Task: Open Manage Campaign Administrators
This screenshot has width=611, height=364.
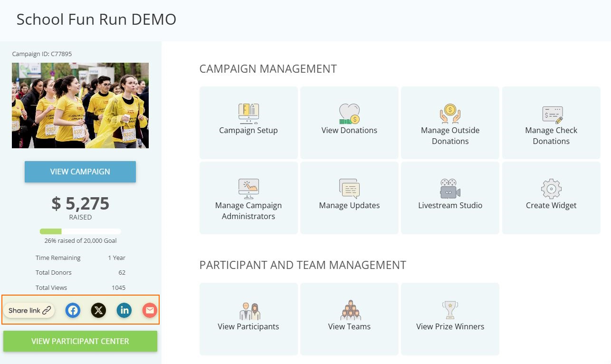Action: 248,198
